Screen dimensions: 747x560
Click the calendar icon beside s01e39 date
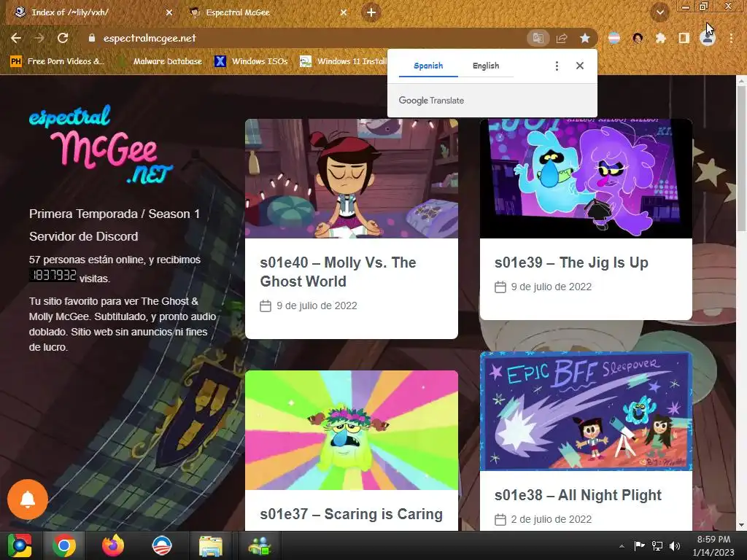pos(500,287)
